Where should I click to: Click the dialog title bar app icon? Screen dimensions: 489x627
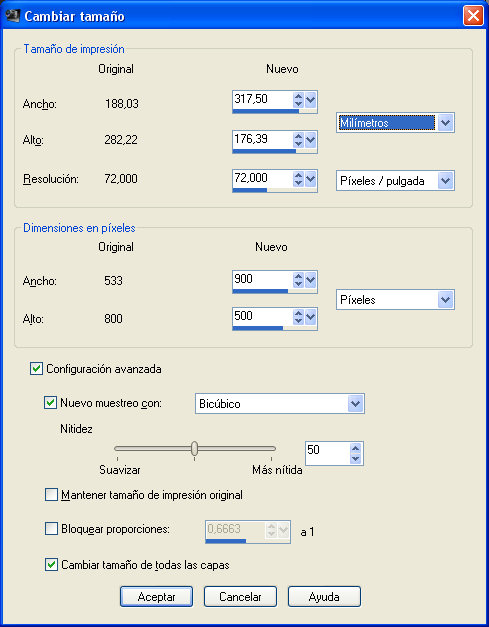click(13, 16)
